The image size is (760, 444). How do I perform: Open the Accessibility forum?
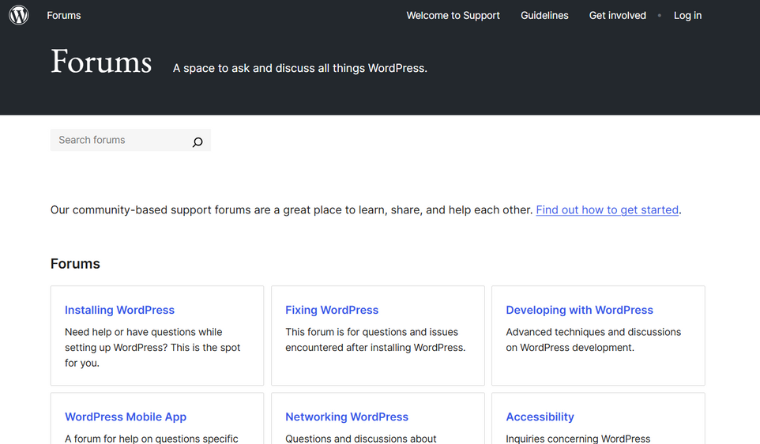coord(540,417)
